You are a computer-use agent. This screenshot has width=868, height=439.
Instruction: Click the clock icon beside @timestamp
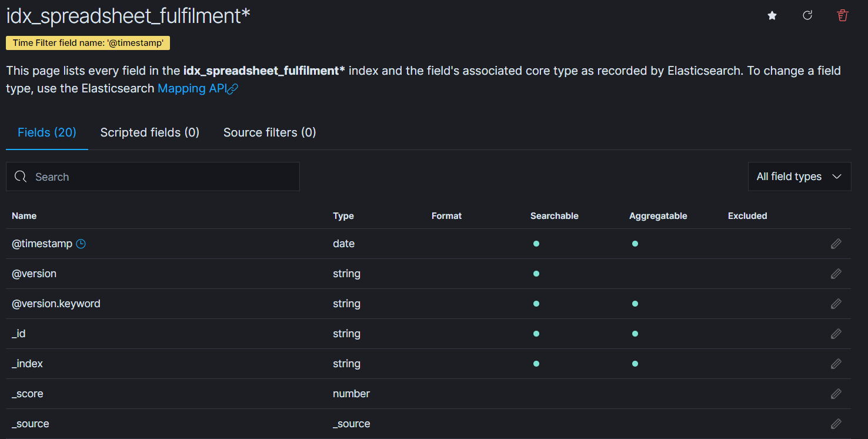[x=81, y=244]
